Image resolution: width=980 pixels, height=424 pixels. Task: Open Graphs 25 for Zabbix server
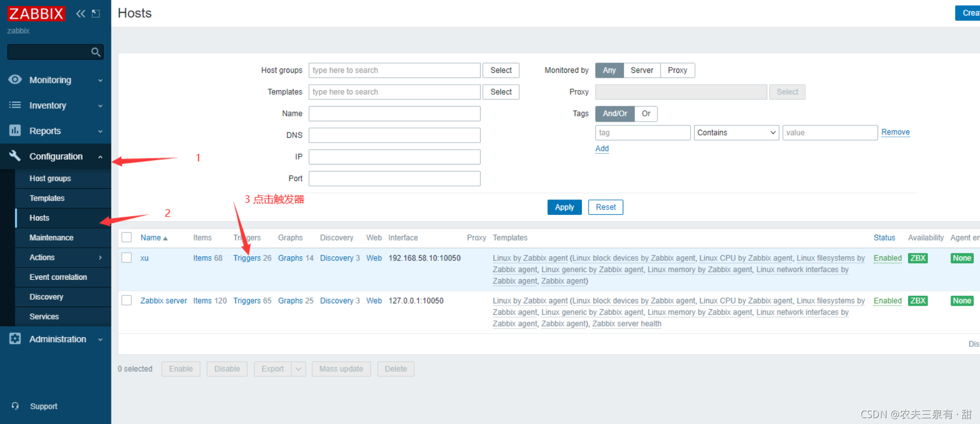(x=290, y=301)
